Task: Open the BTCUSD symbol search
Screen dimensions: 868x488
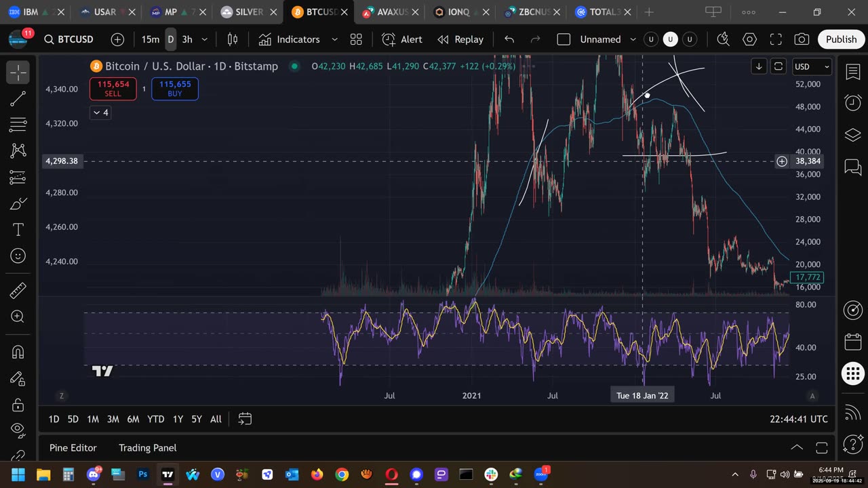Action: (68, 39)
